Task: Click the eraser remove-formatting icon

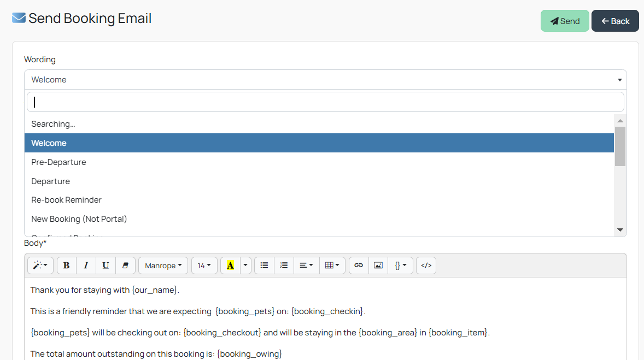Action: (x=125, y=265)
